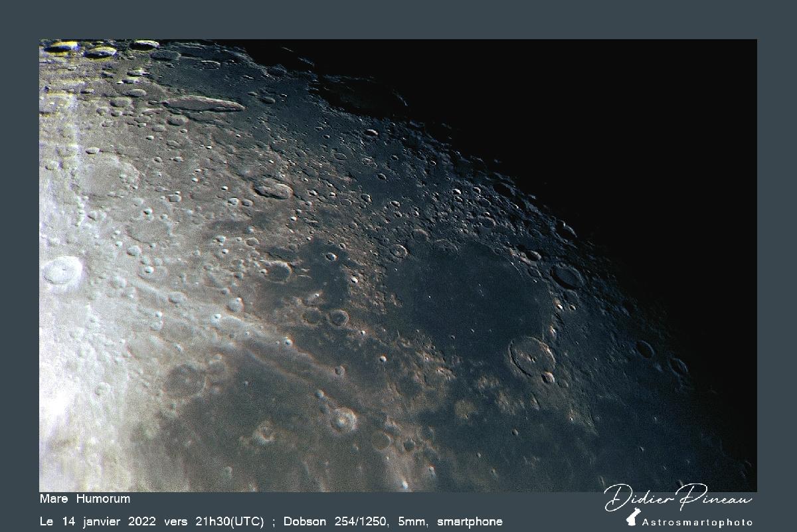Click the bright round crater at left edge

click(x=62, y=272)
